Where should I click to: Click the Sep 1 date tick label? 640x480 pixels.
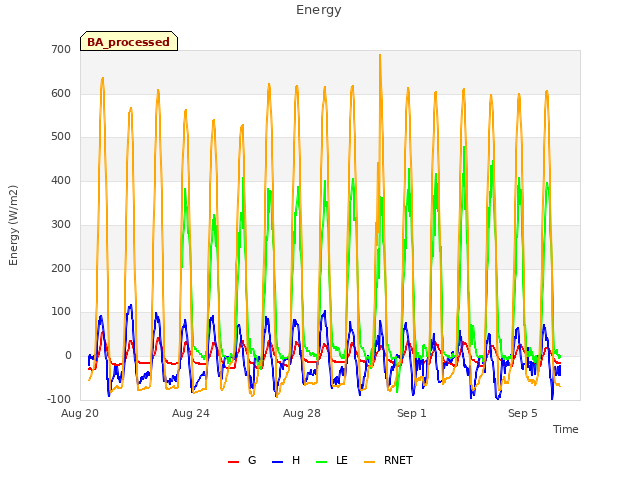(412, 413)
